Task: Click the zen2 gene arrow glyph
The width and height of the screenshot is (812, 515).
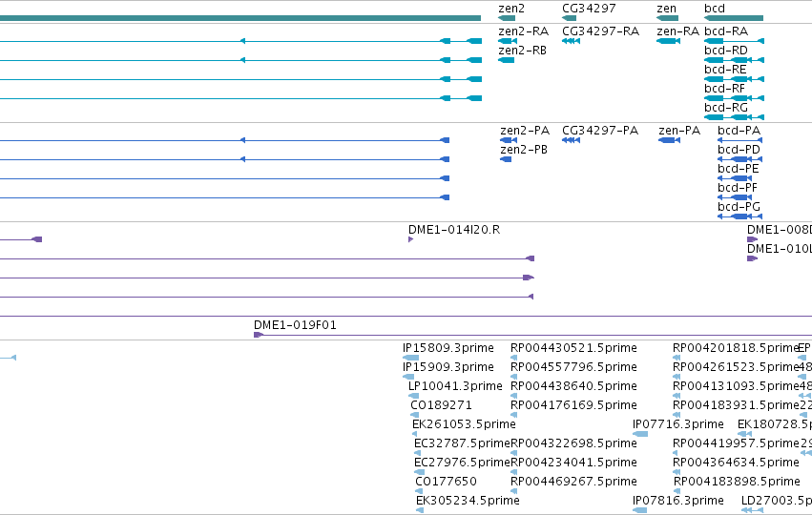Action: (507, 18)
